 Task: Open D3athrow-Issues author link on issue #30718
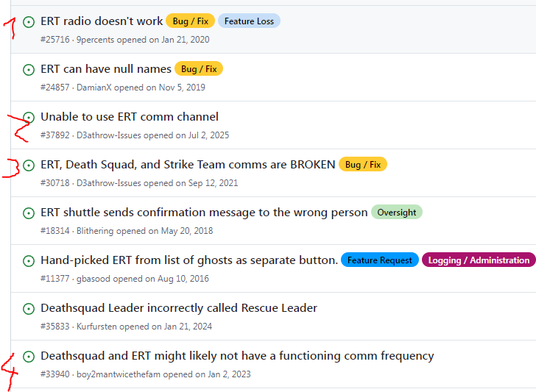[109, 183]
